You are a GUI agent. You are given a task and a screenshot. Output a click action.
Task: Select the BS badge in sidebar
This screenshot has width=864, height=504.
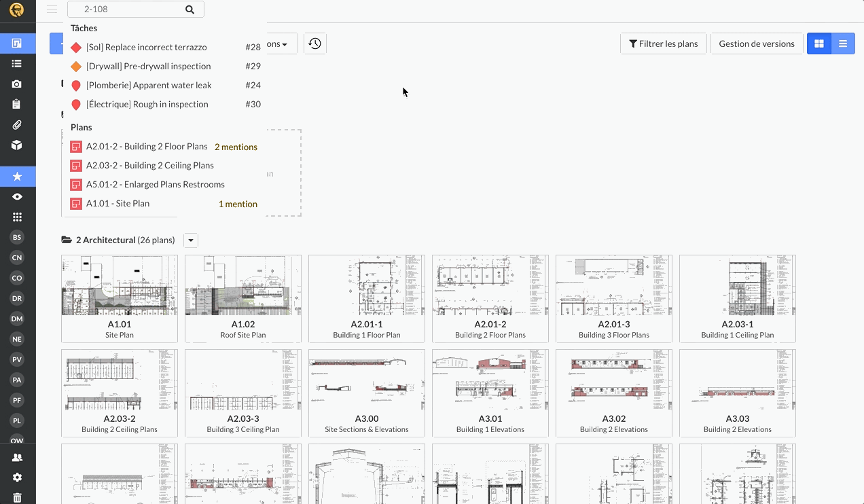[x=17, y=237]
